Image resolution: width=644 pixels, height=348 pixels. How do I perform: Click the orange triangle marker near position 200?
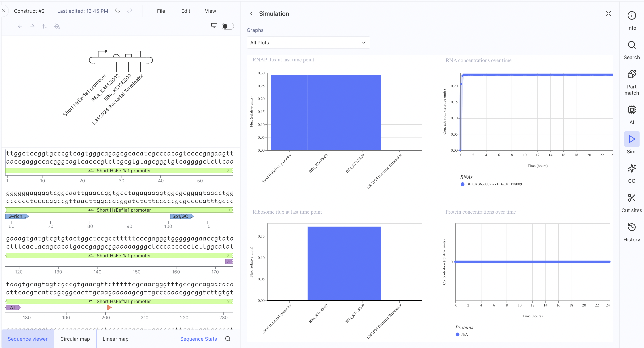point(109,307)
